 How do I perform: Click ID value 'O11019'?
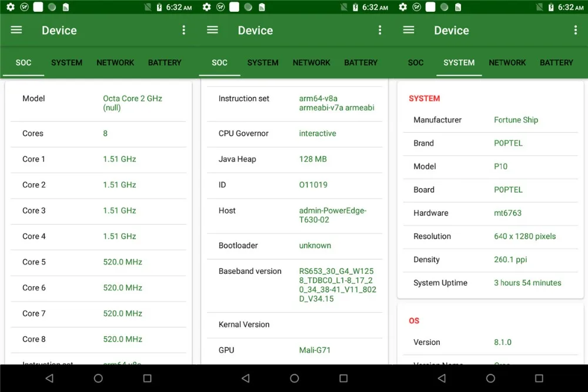pyautogui.click(x=313, y=185)
